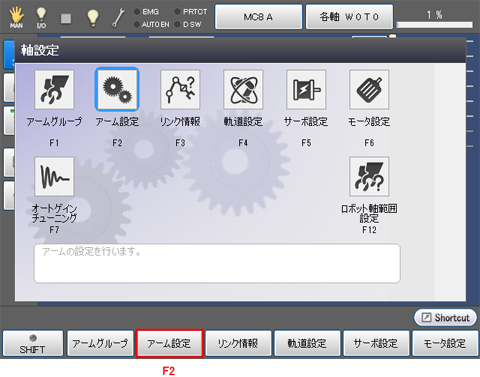The image size is (480, 377).
Task: Click the lit bulb icon beside the wrench
Action: pyautogui.click(x=93, y=18)
